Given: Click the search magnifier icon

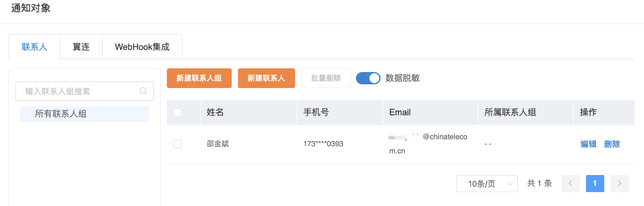Looking at the screenshot, I should coord(143,91).
